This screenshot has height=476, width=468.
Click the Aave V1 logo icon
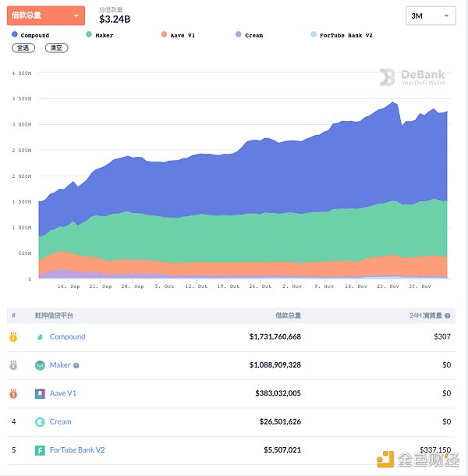40,394
